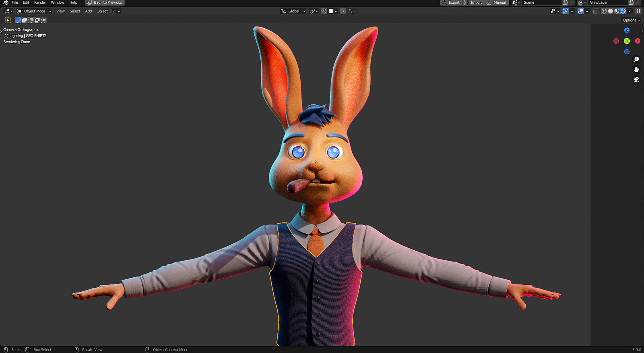The width and height of the screenshot is (644, 353).
Task: Click the Camera Orthographic view label
Action: pos(21,30)
